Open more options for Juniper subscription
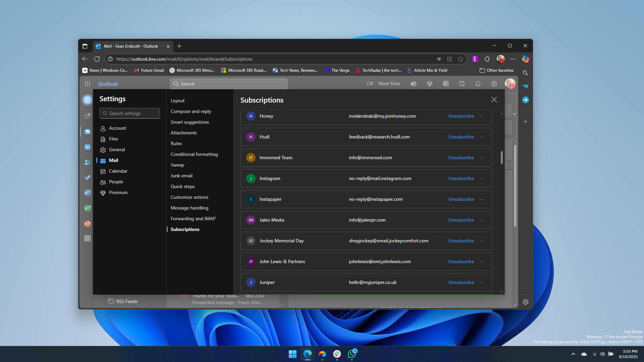The image size is (644, 362). pyautogui.click(x=482, y=283)
